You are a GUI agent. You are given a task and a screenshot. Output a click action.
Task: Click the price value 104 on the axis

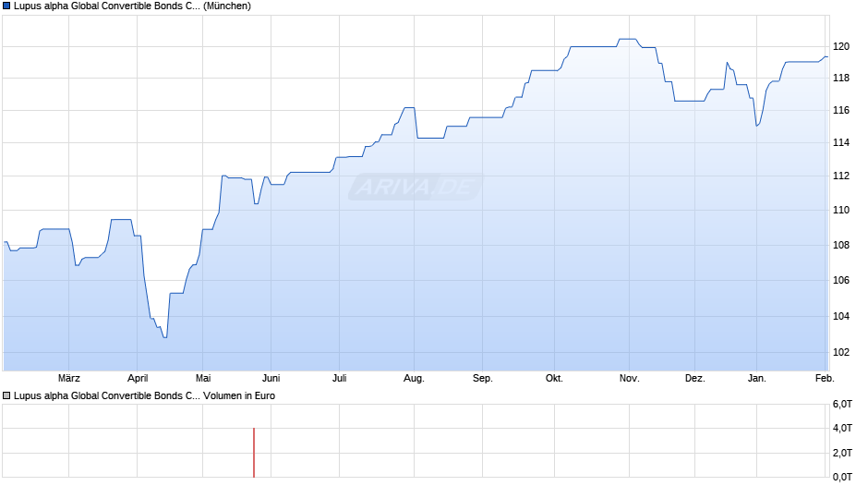point(841,316)
